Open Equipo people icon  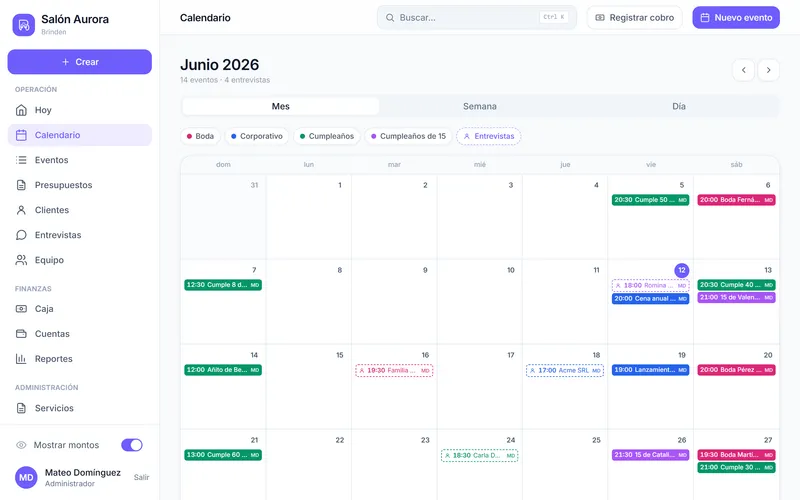(x=21, y=260)
